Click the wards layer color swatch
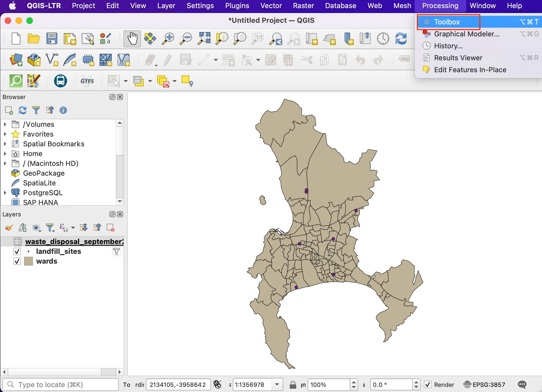This screenshot has height=392, width=542. [x=29, y=261]
